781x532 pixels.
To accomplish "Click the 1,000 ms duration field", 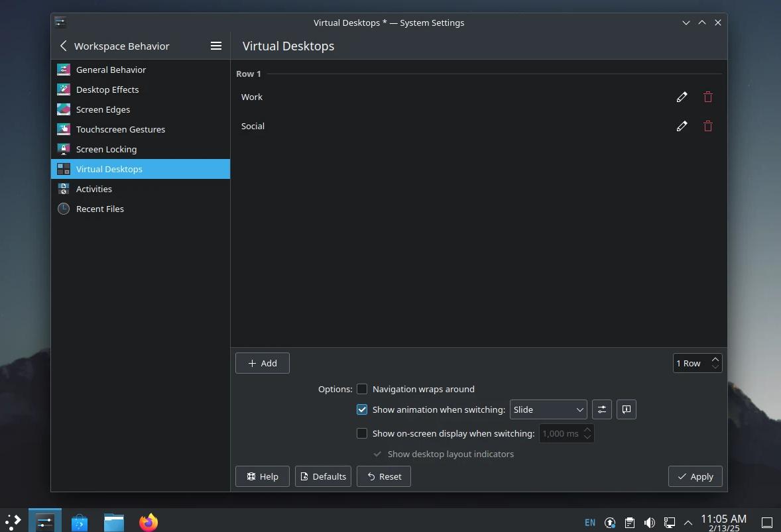I will [x=560, y=433].
